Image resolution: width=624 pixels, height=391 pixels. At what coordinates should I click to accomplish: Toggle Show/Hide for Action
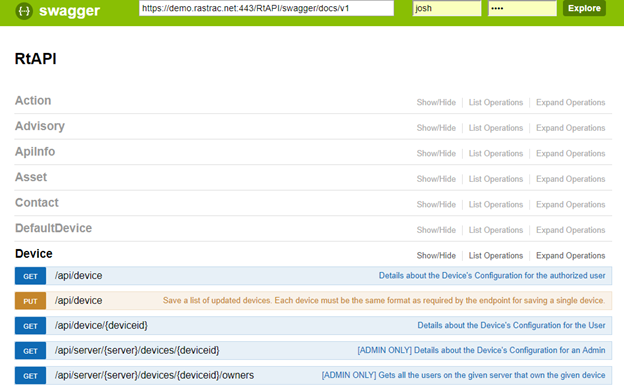pyautogui.click(x=436, y=103)
